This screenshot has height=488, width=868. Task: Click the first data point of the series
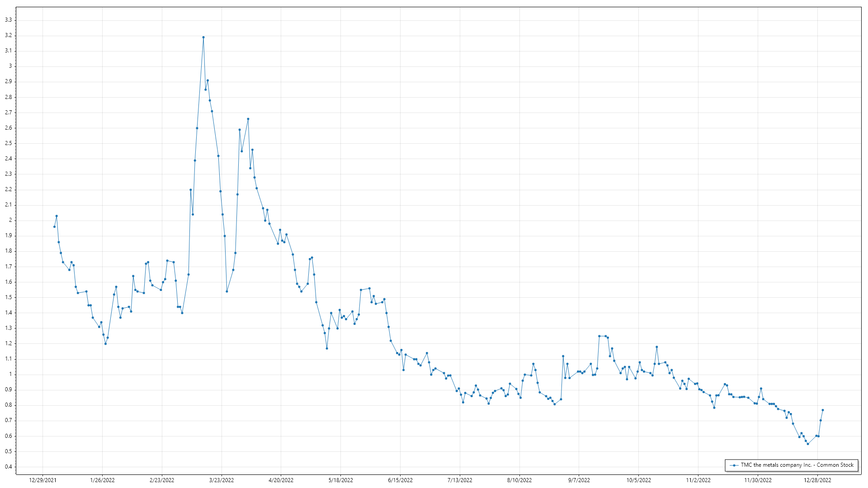(x=54, y=227)
